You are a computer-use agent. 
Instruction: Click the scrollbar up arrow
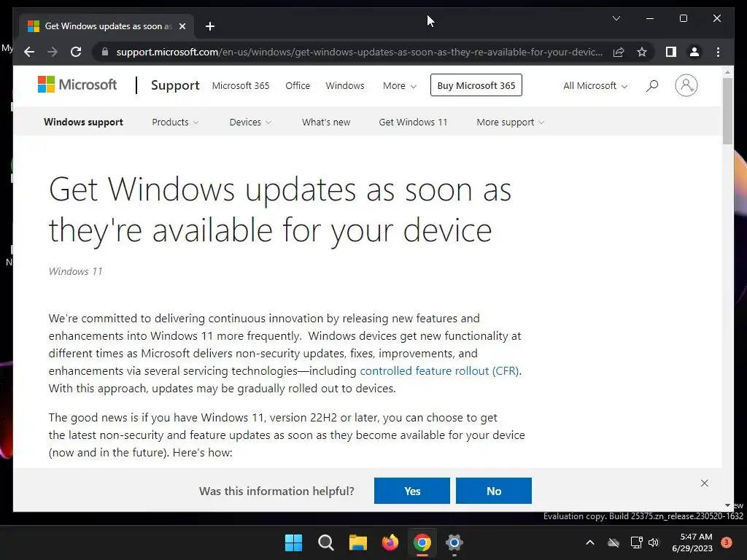tap(727, 73)
